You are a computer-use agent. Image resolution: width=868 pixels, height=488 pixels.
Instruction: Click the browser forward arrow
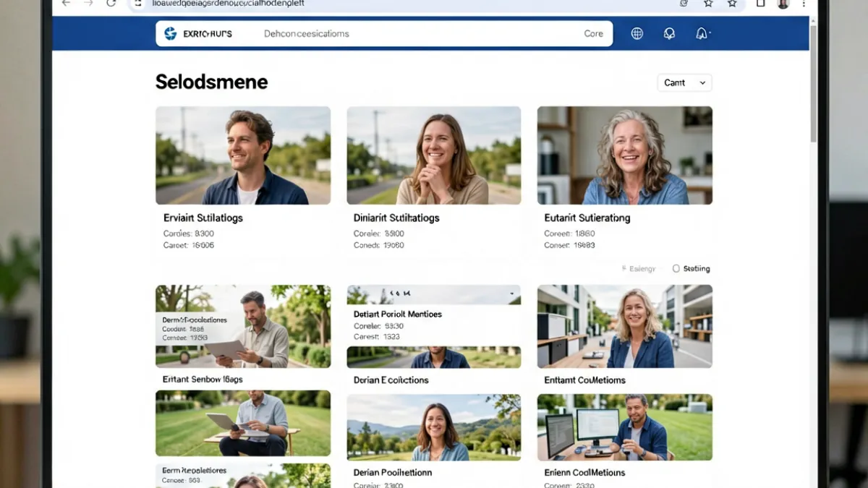point(88,4)
